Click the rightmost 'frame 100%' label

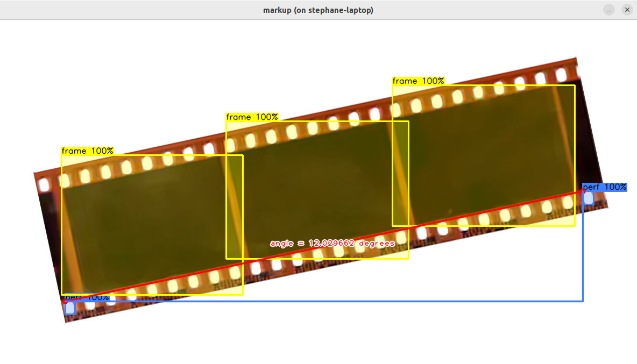(419, 81)
